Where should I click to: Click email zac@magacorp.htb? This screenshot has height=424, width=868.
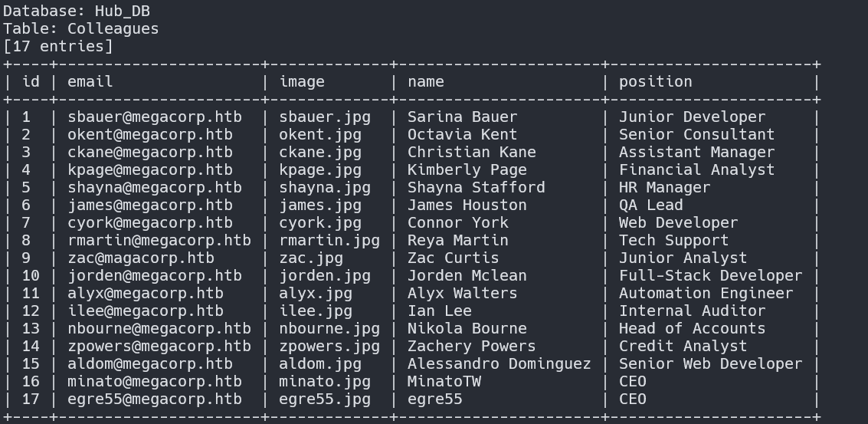point(140,258)
